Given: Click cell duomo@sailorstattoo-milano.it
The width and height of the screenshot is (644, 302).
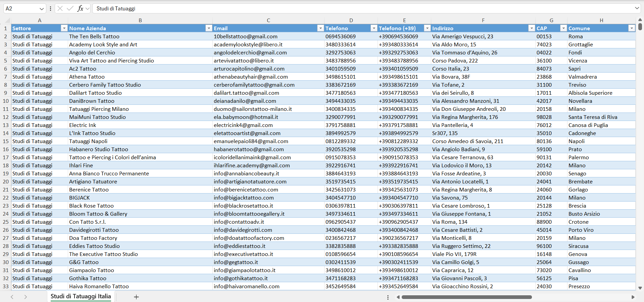Looking at the screenshot, I should (x=268, y=109).
